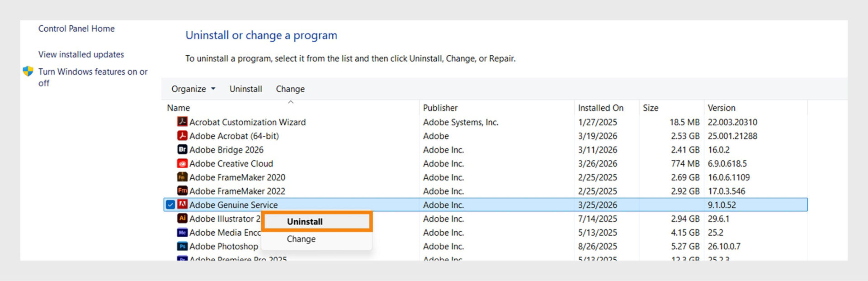Viewport: 868px width, 281px height.
Task: Open View installed updates link
Action: coord(81,54)
